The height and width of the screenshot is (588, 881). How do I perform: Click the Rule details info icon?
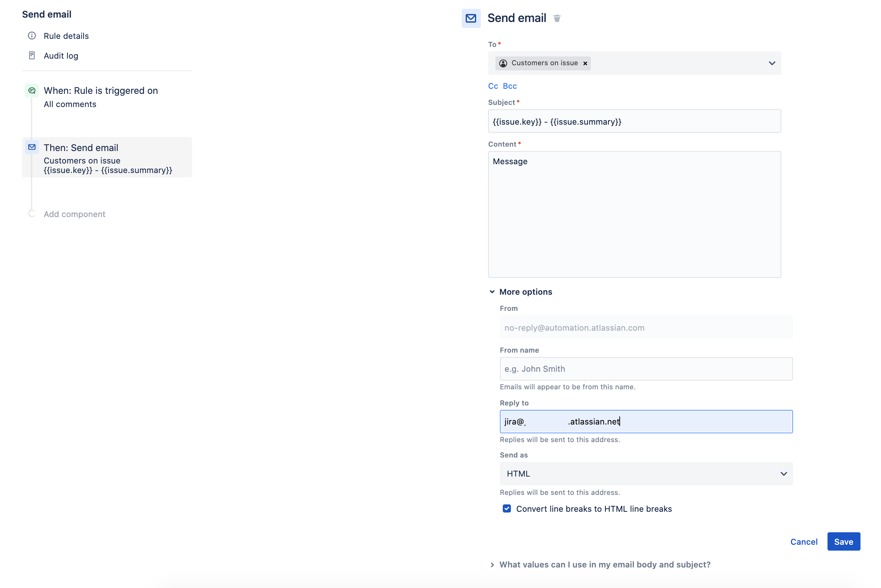(x=32, y=36)
